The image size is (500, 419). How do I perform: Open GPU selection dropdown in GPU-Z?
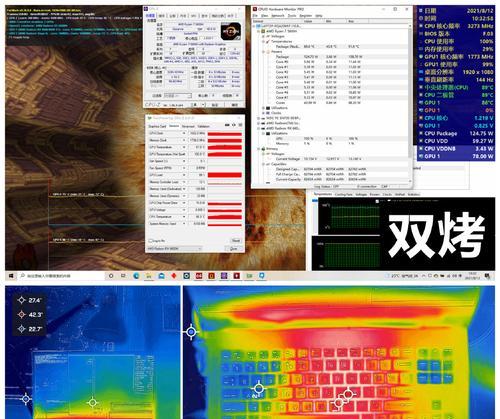[175, 249]
